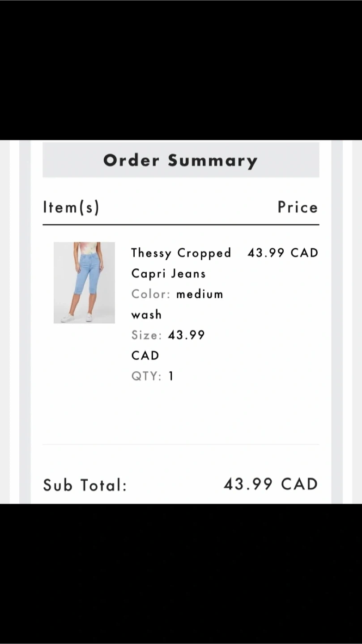Click the grey strip on left edge
Screen dimensions: 362x644
tap(25, 322)
